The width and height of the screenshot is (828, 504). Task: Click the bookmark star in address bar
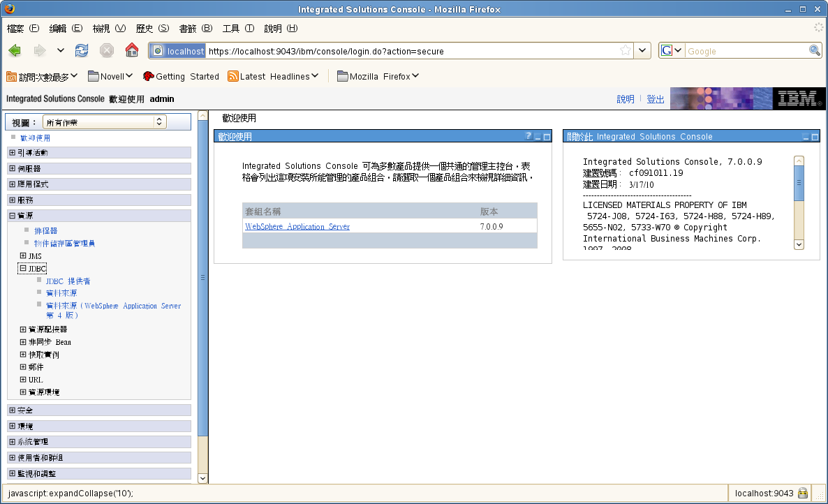(626, 51)
